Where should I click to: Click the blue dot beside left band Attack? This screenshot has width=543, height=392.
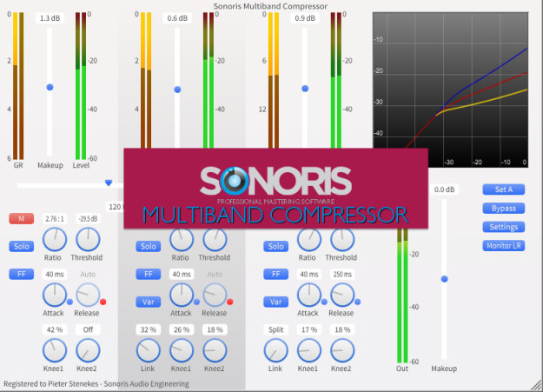[70, 302]
